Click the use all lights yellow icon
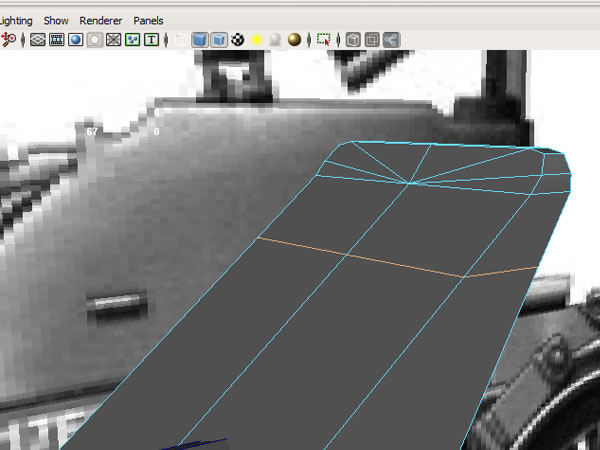Viewport: 600px width, 450px height. [x=256, y=40]
